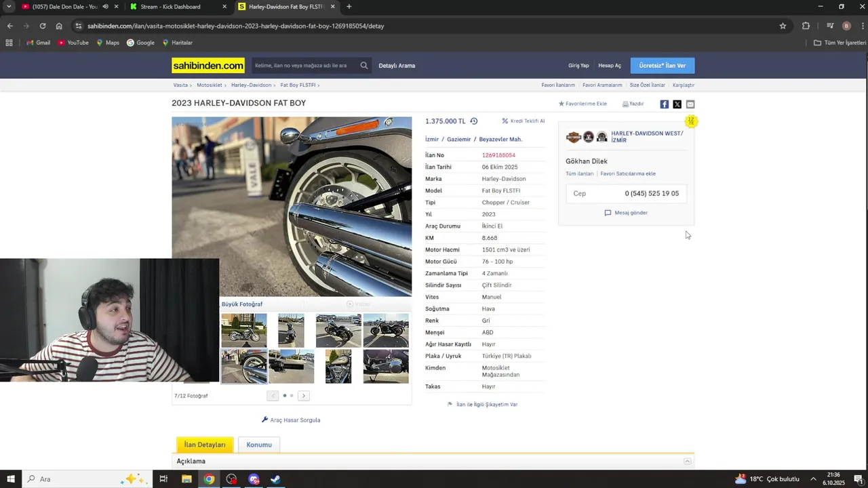Open the Konumu tab

tap(259, 445)
